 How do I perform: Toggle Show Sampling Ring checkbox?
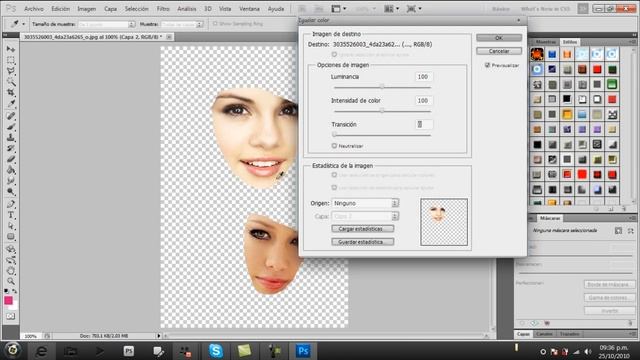(x=215, y=24)
